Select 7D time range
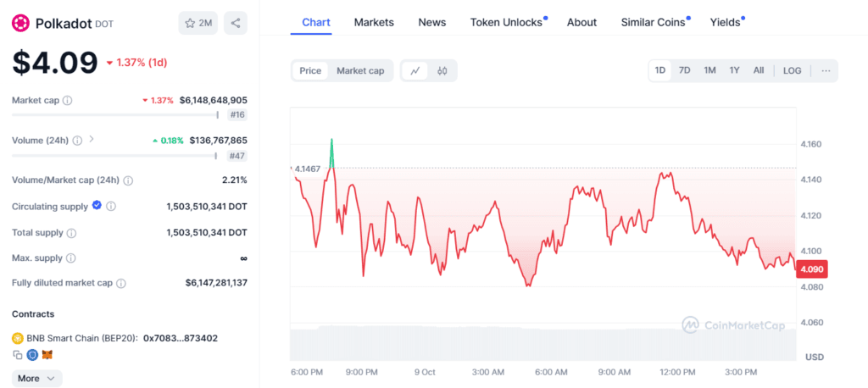868x388 pixels. [684, 71]
